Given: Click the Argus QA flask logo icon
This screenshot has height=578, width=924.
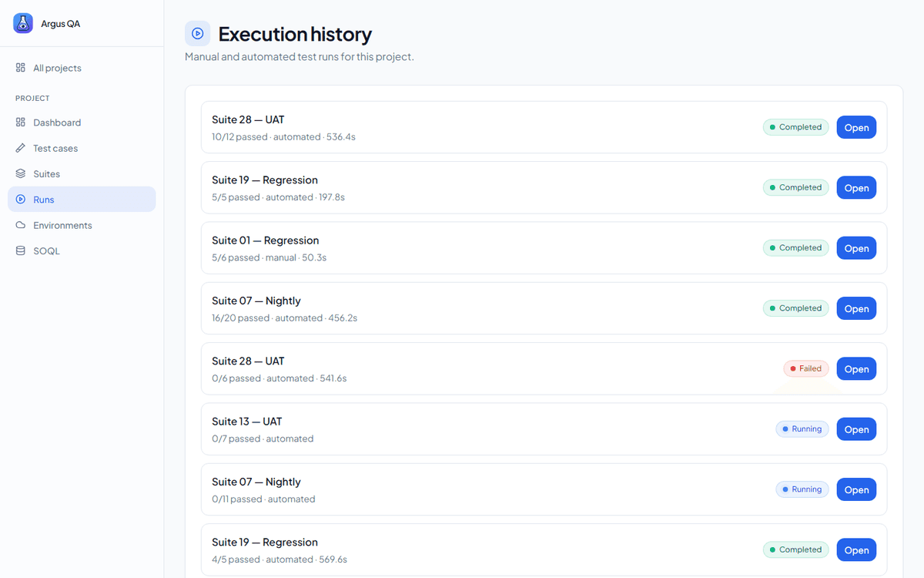Looking at the screenshot, I should pyautogui.click(x=23, y=23).
